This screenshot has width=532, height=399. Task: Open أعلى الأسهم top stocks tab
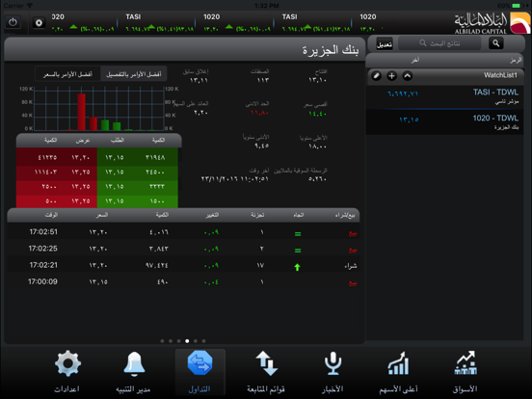coord(398,372)
